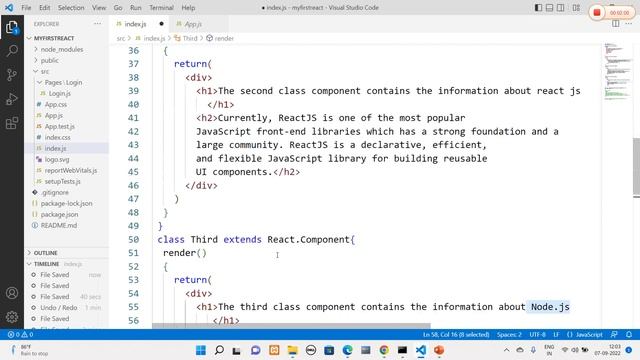Open the Explorer view in activity bar
This screenshot has height=360, width=640.
tap(12, 28)
